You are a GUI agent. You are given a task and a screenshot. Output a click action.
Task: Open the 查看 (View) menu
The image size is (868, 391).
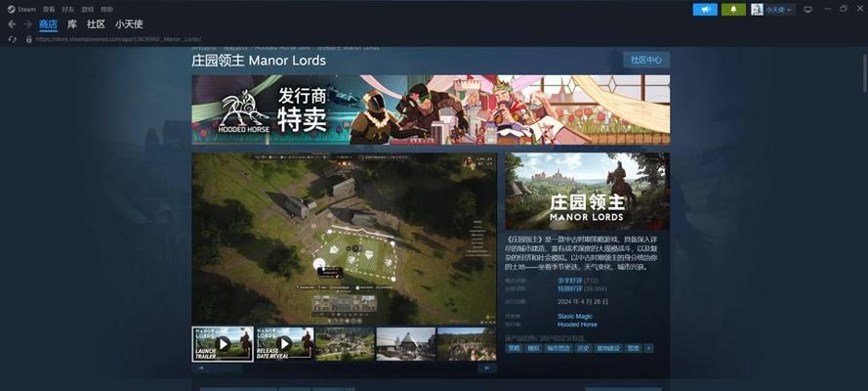pos(49,10)
